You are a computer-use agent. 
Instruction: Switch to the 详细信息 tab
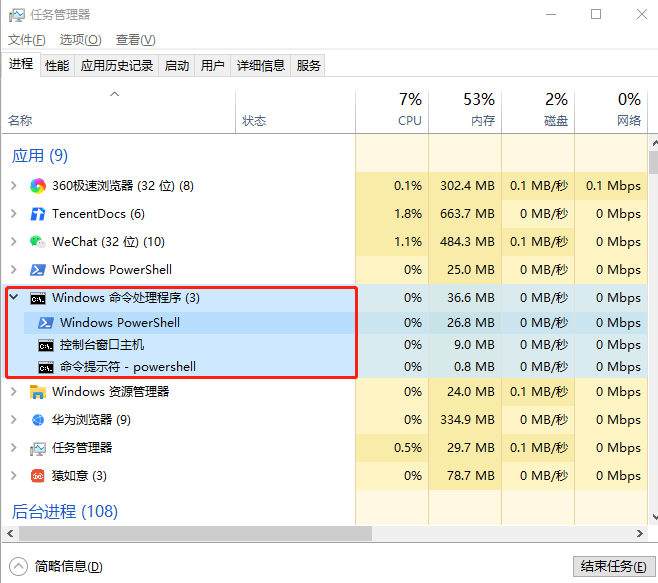point(261,65)
